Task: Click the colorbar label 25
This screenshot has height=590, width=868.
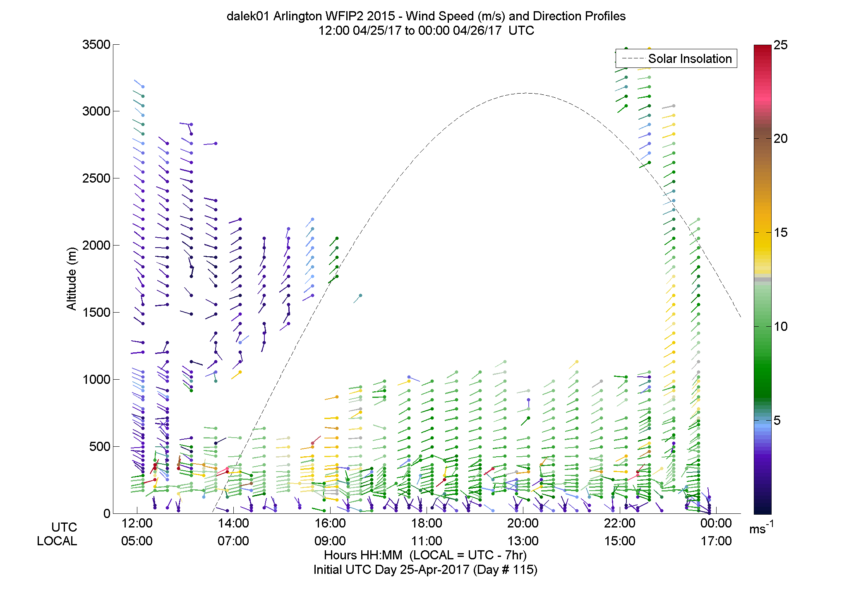Action: (780, 45)
